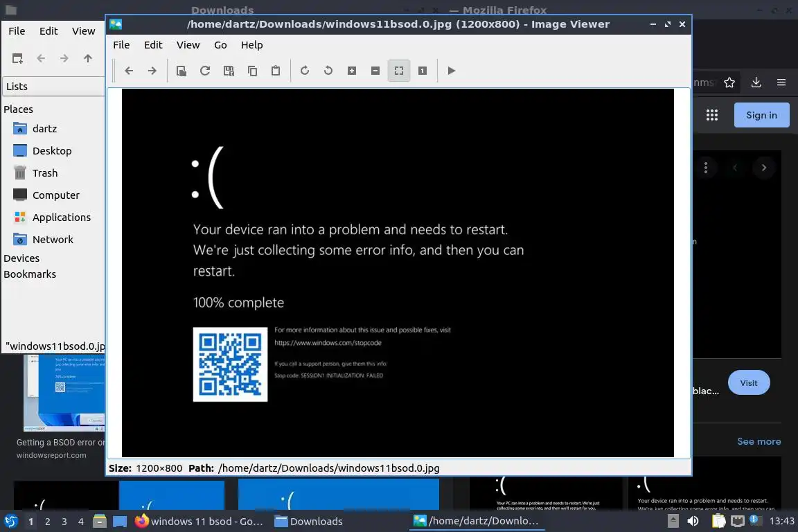The image size is (798, 532).
Task: Click show desktop taskbar icon
Action: pyautogui.click(x=120, y=522)
